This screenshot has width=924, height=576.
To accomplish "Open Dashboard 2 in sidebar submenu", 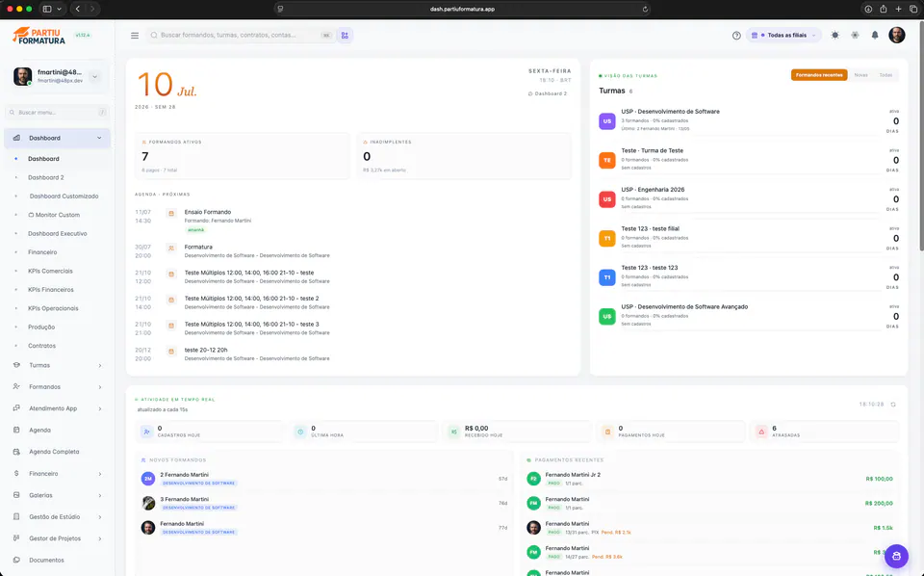I will tap(46, 177).
